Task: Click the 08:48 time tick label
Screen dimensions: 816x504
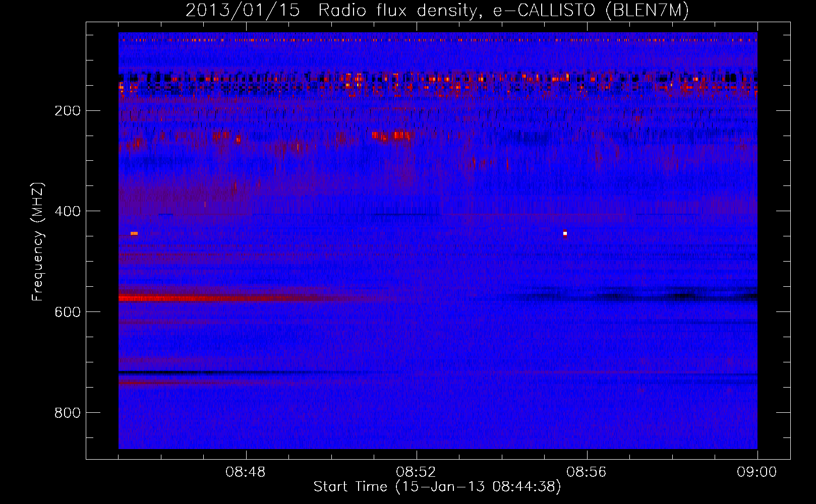Action: (246, 472)
